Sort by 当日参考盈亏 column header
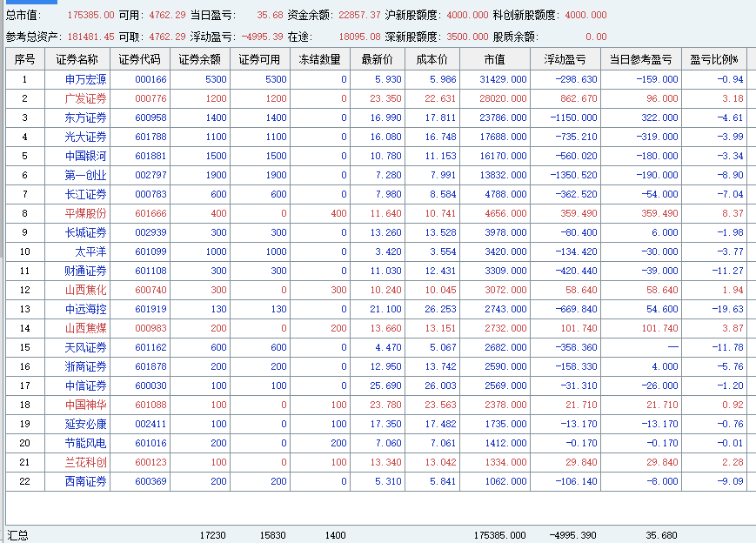Viewport: 756px width, 543px height. tap(641, 60)
